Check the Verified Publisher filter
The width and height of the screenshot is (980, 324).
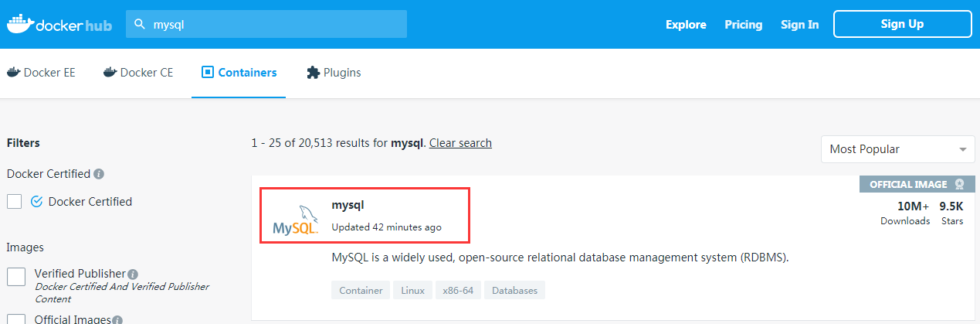coord(15,277)
